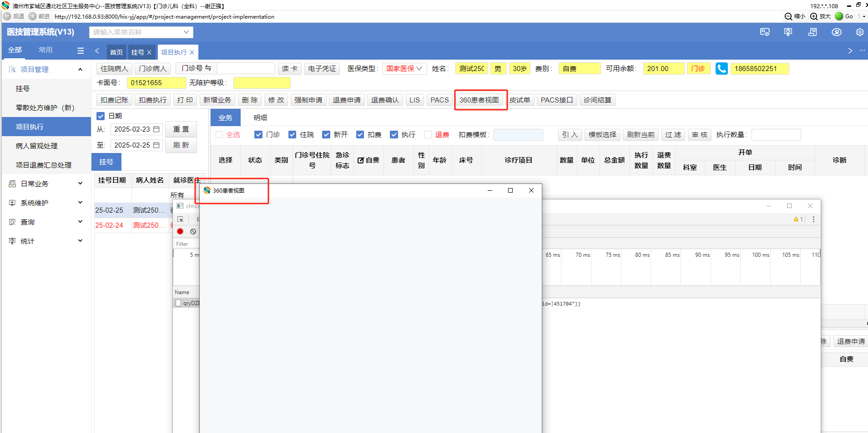Click the 360患者视图 toolbar button
The image size is (868, 433).
pos(479,100)
